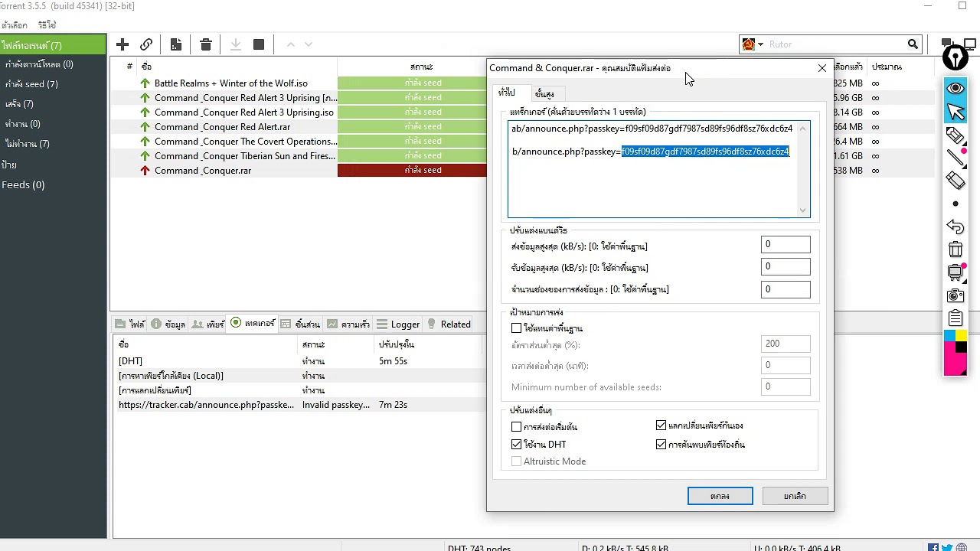Screen dimensions: 980x551
Task: Click the OK button in properties dialog
Action: click(720, 496)
